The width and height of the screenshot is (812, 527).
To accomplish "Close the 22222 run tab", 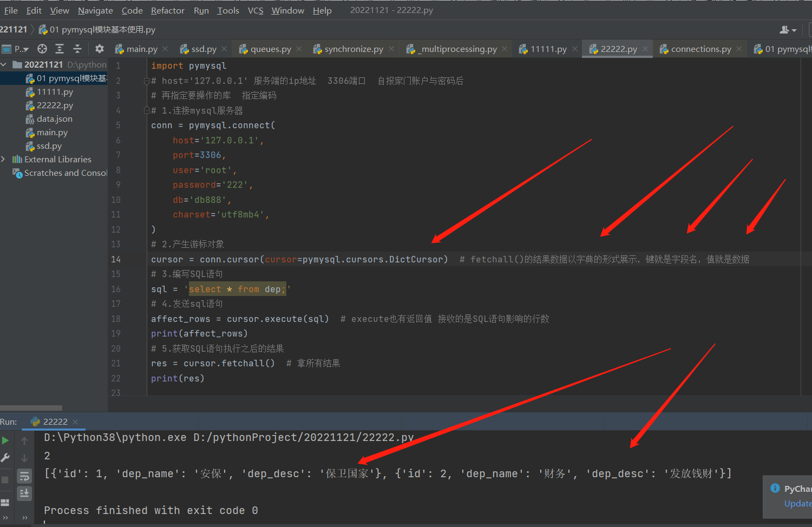I will click(75, 422).
